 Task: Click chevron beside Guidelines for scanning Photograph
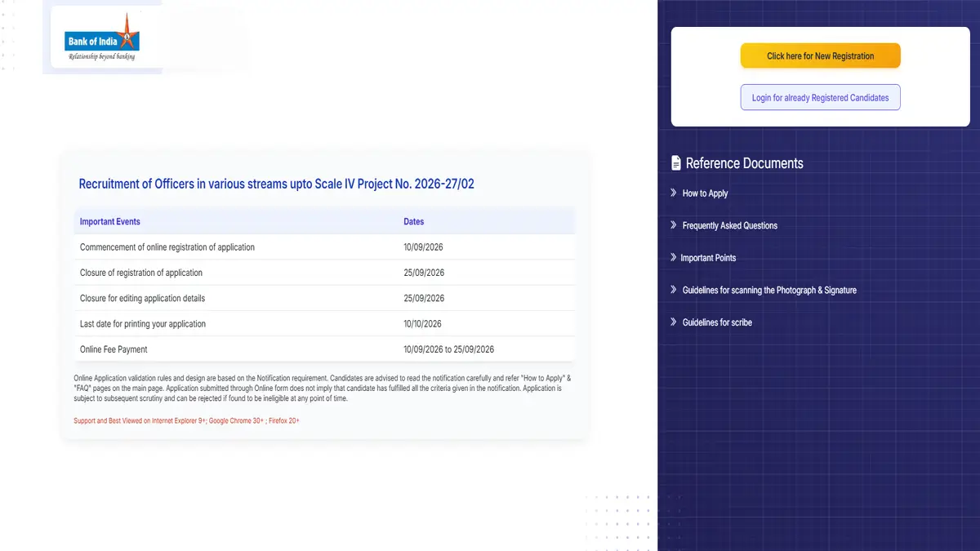[674, 290]
